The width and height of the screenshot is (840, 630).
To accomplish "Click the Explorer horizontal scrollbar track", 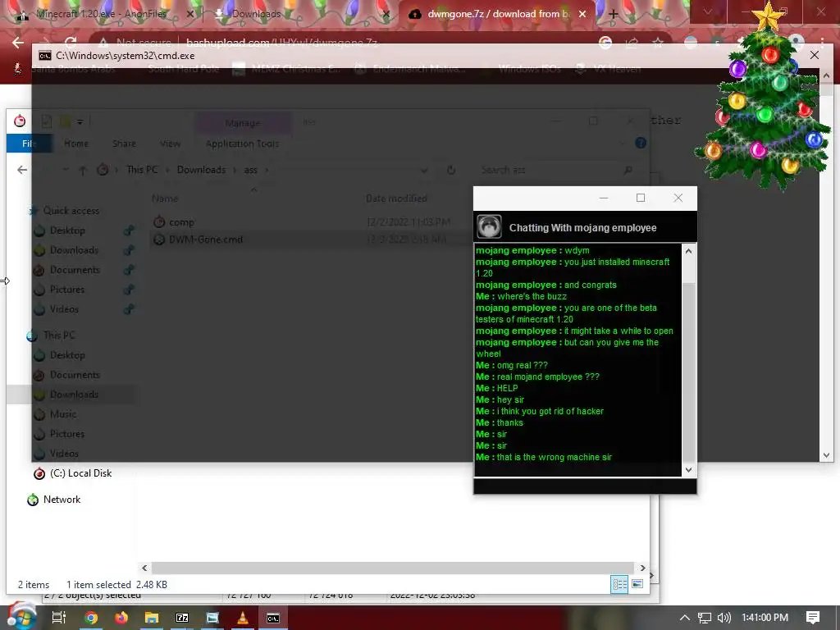I will [393, 568].
